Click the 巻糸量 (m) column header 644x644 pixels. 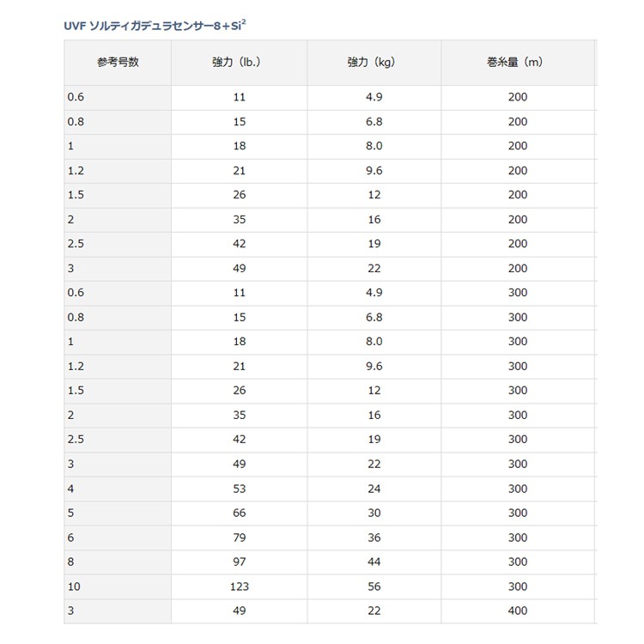click(x=518, y=63)
